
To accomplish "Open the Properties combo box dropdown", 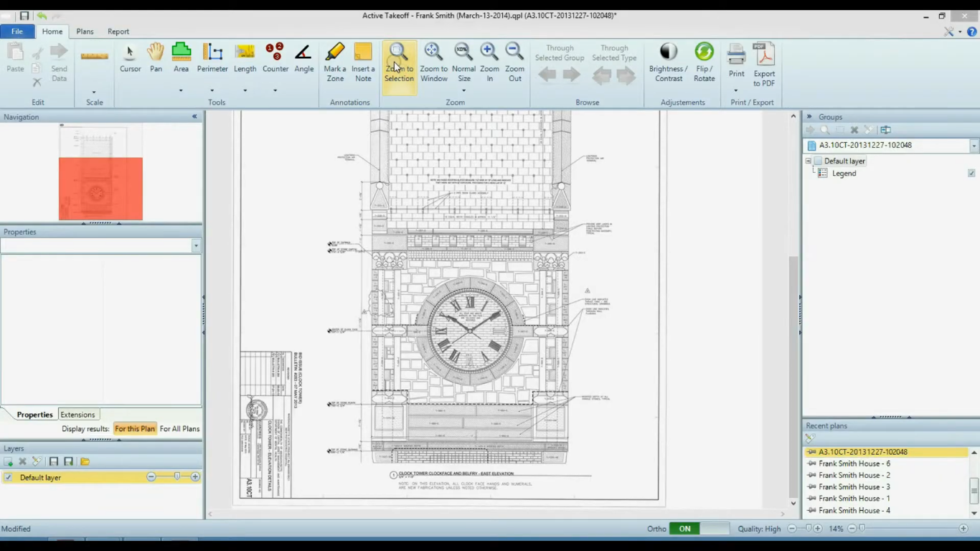I will [x=196, y=246].
